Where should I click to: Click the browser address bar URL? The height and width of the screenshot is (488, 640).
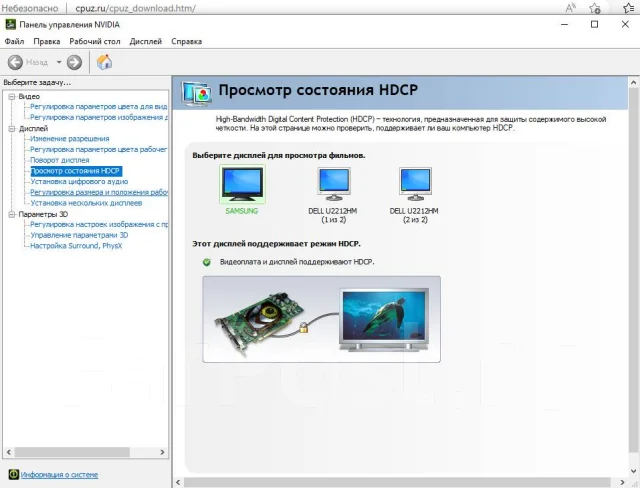click(x=136, y=8)
